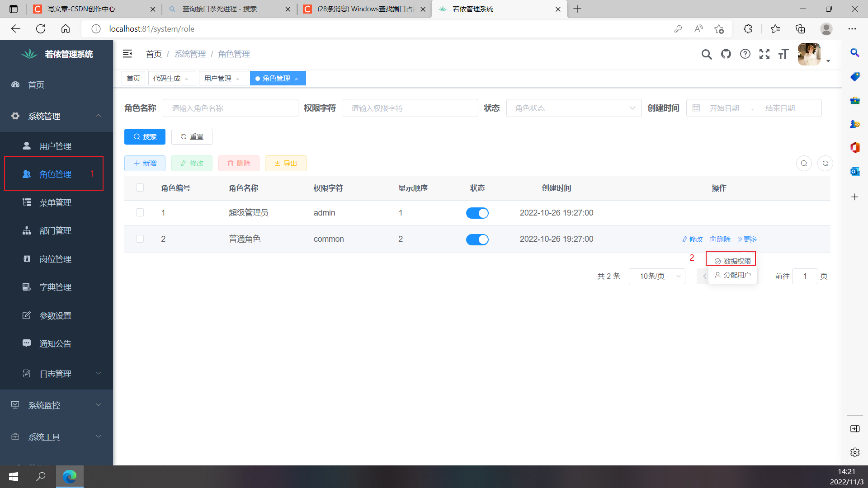This screenshot has height=488, width=868.
Task: Open search using the magnifier icon in header
Action: tap(707, 54)
